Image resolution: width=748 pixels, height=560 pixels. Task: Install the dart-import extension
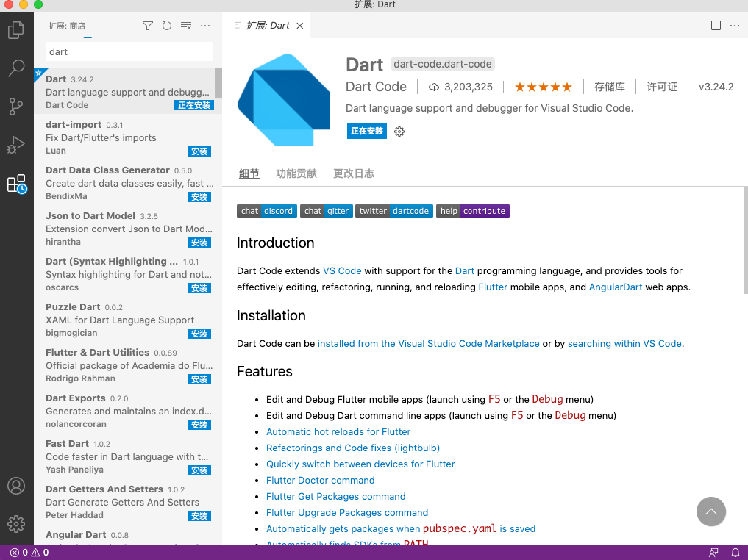point(199,151)
